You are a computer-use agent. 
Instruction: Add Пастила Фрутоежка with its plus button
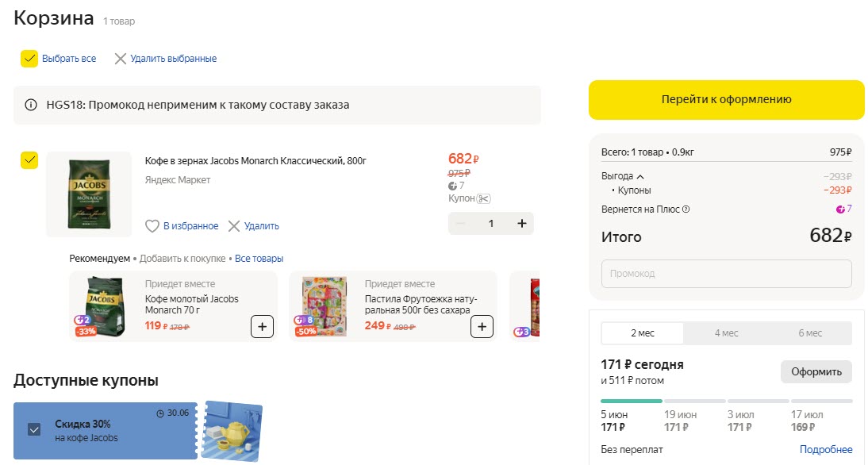coord(482,326)
